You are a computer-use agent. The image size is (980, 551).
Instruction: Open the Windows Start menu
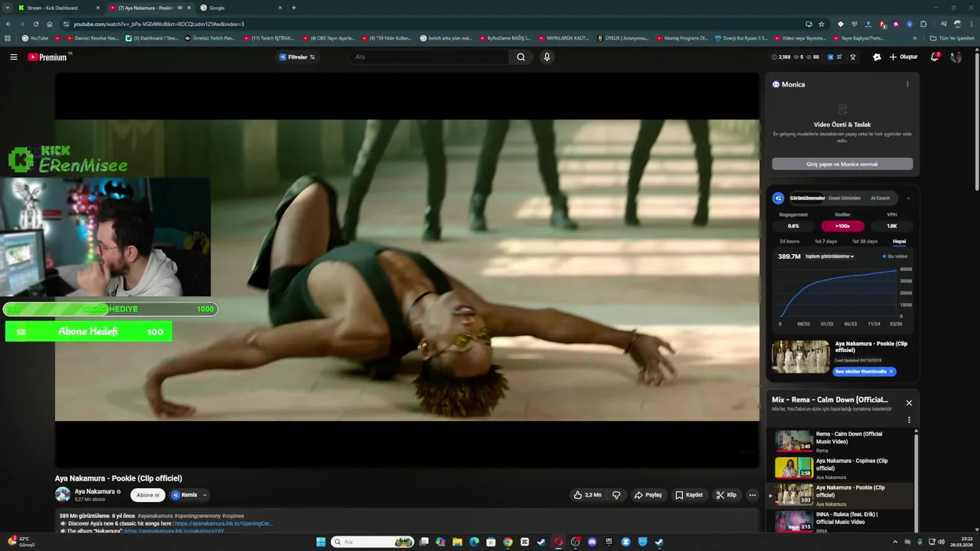click(321, 542)
